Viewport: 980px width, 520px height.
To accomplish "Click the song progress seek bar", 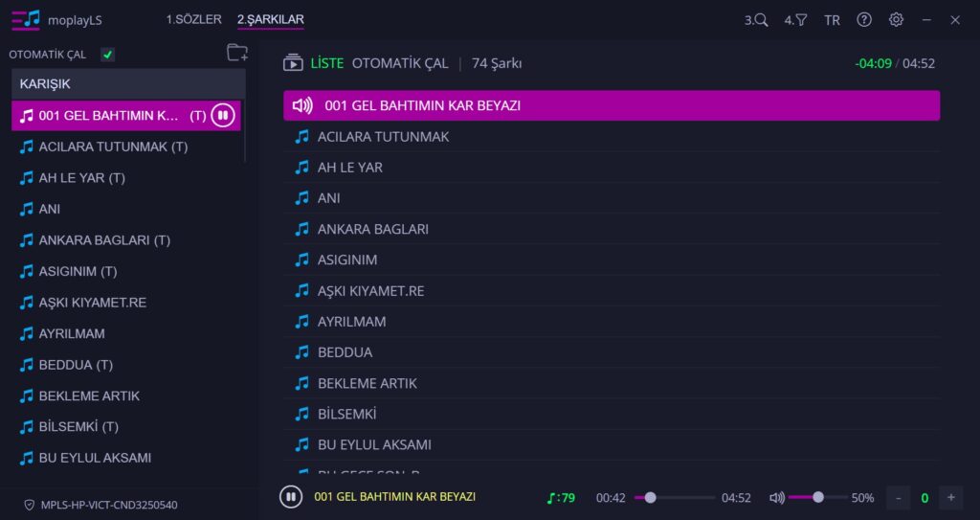I will [x=675, y=497].
